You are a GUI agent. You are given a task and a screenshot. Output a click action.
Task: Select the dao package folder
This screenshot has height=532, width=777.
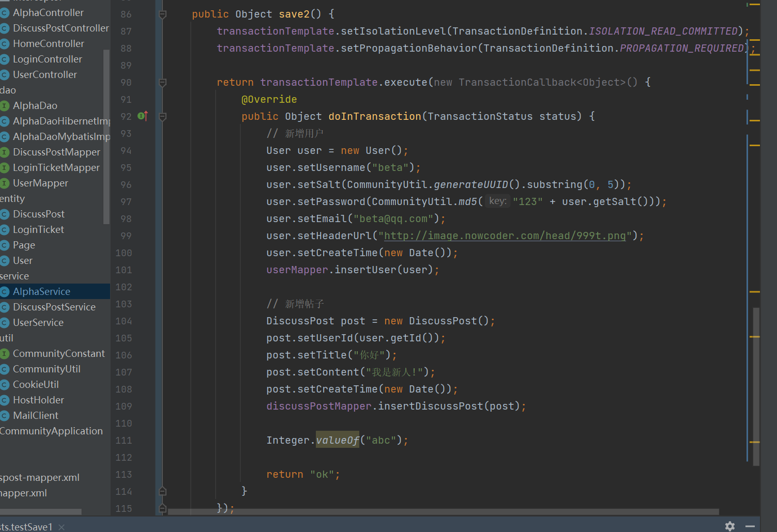pyautogui.click(x=8, y=90)
